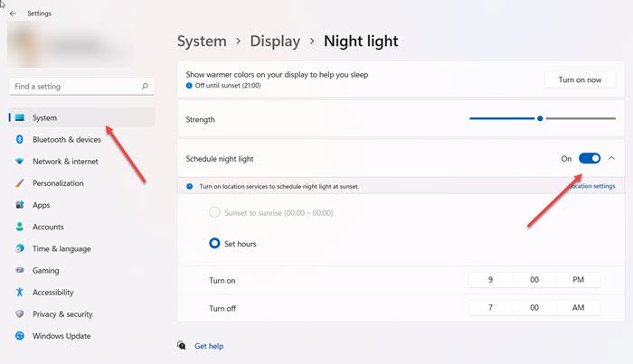Image resolution: width=633 pixels, height=364 pixels.
Task: Collapse the Schedule night light section
Action: pyautogui.click(x=612, y=158)
